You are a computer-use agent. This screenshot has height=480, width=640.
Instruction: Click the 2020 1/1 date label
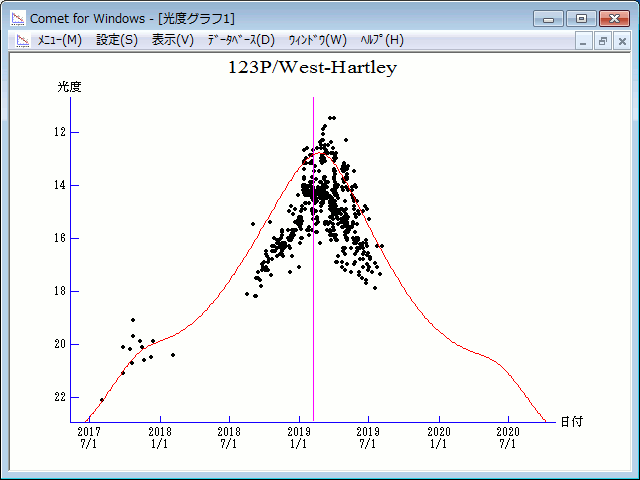point(439,438)
